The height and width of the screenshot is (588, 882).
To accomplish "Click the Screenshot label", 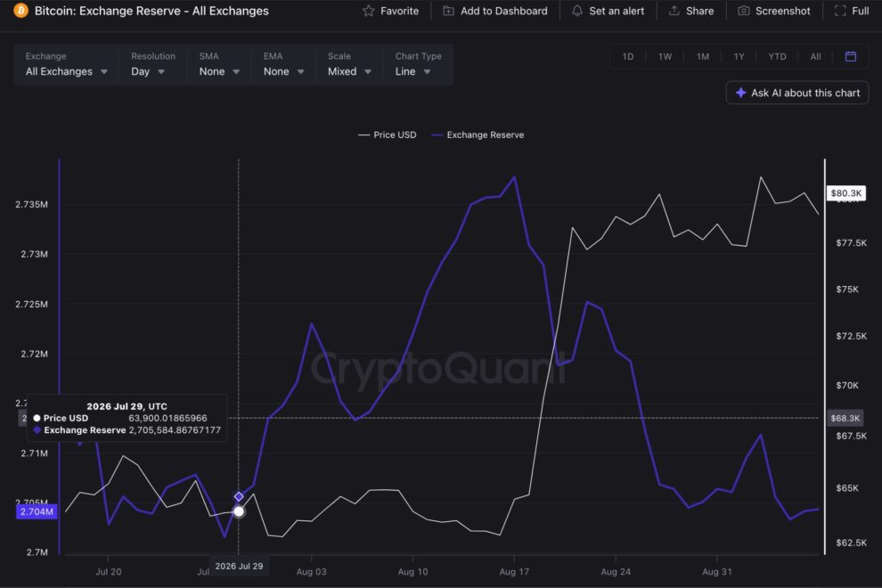I will pyautogui.click(x=783, y=11).
